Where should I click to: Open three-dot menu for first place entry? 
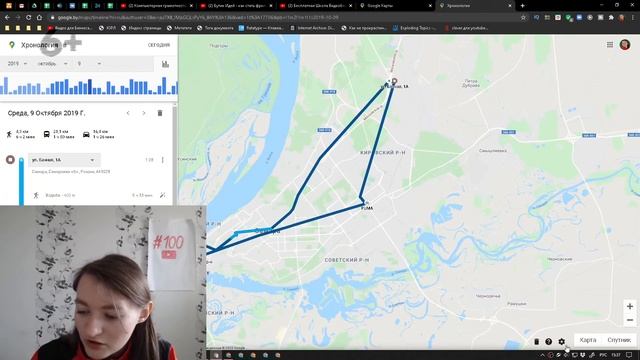pyautogui.click(x=162, y=160)
